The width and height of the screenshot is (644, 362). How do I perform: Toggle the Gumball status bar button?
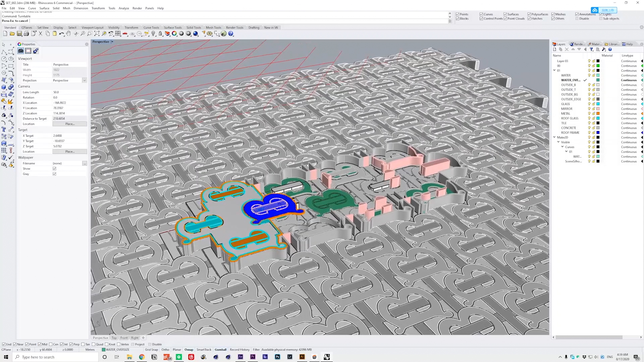220,350
